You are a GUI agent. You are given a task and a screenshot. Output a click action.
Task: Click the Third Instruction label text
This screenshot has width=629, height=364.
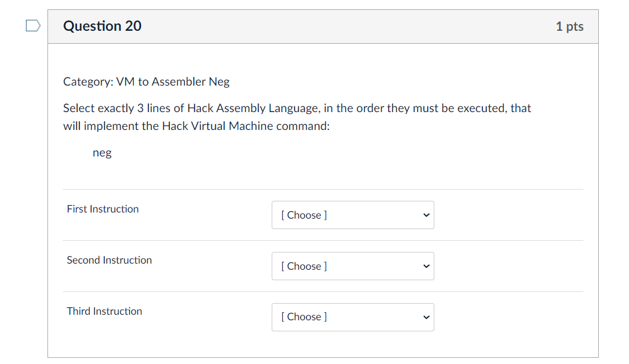click(104, 311)
